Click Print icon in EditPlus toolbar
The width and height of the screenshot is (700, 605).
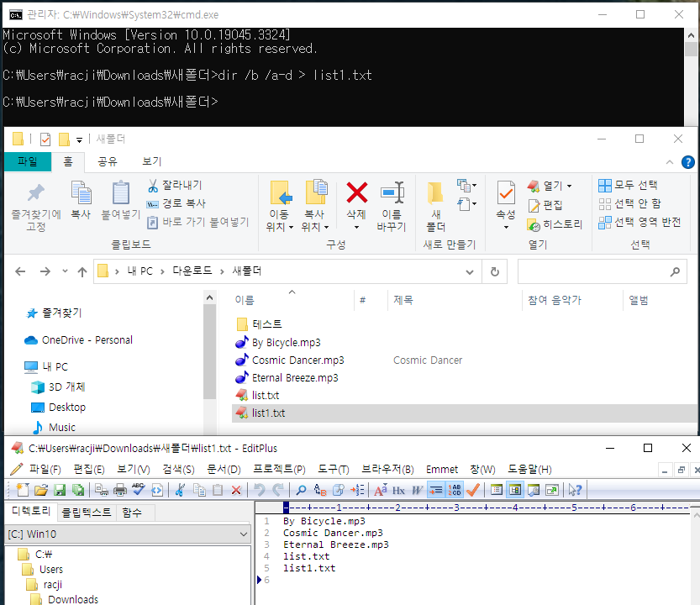pyautogui.click(x=120, y=490)
